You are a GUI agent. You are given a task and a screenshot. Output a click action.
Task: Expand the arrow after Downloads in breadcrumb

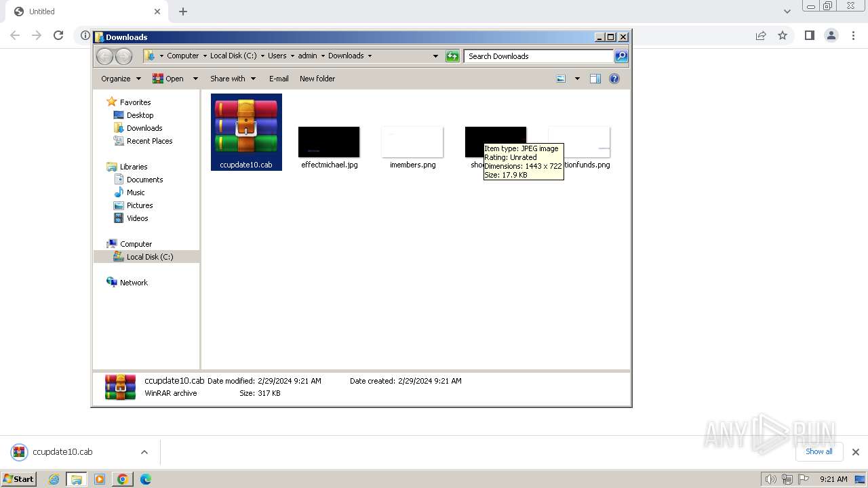370,56
